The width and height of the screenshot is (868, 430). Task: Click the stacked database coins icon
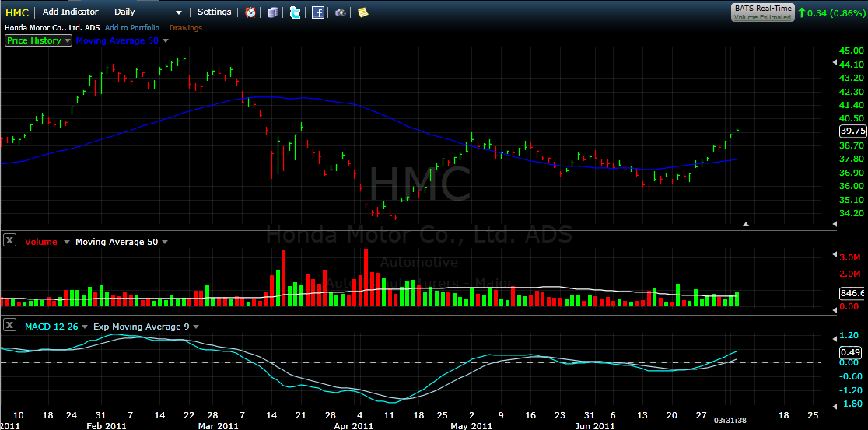tap(271, 12)
